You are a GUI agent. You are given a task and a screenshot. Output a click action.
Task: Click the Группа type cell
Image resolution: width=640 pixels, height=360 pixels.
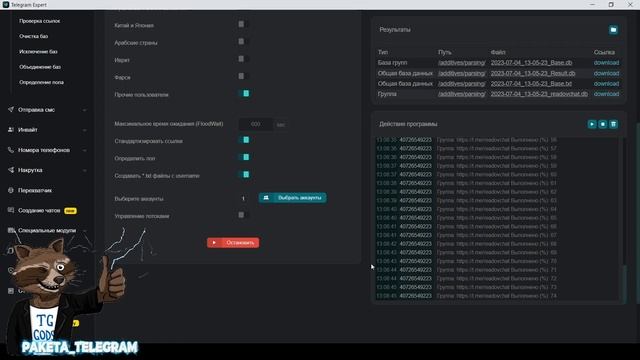click(387, 94)
